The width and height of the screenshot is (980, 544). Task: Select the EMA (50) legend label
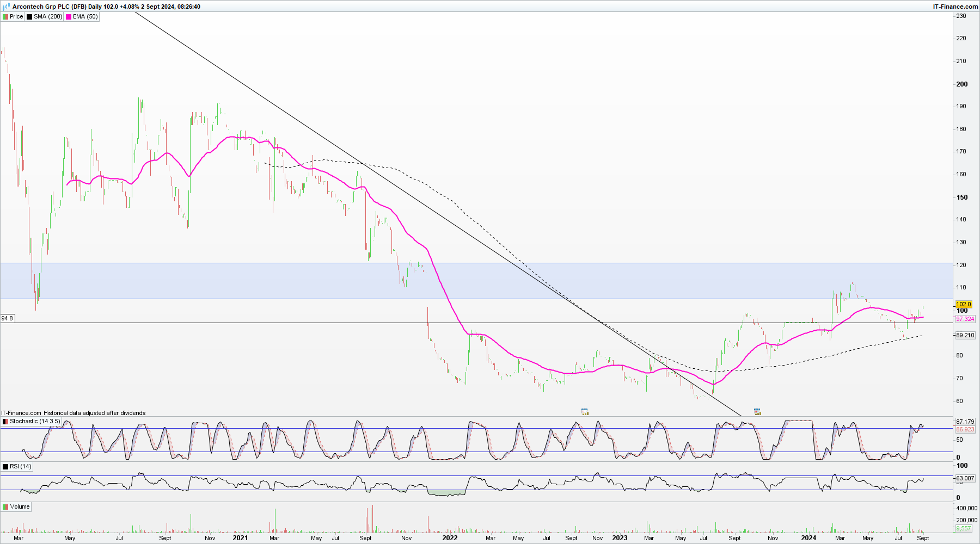point(85,17)
